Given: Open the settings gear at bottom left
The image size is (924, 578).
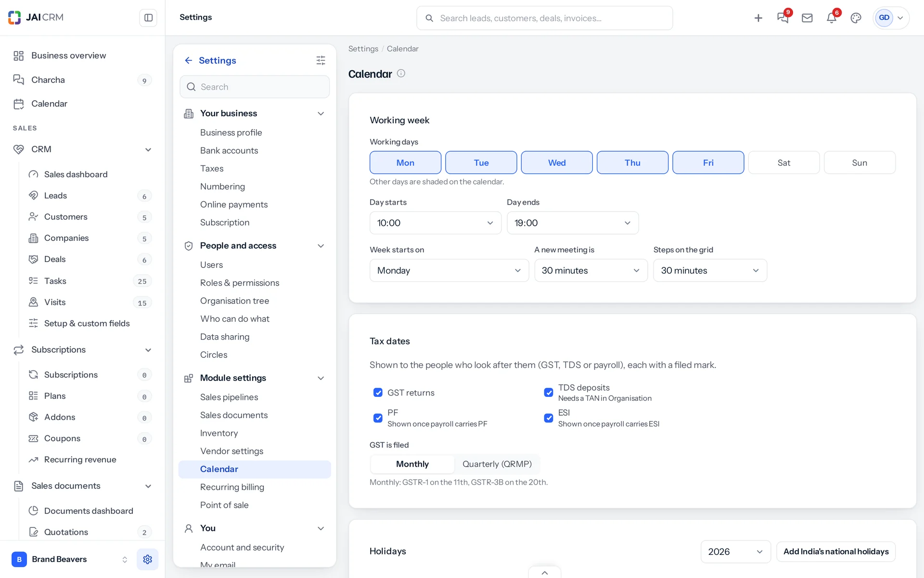Looking at the screenshot, I should click(147, 559).
